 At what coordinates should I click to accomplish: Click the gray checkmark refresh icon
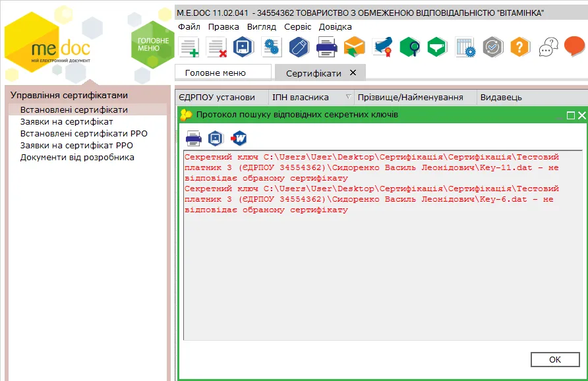(493, 47)
